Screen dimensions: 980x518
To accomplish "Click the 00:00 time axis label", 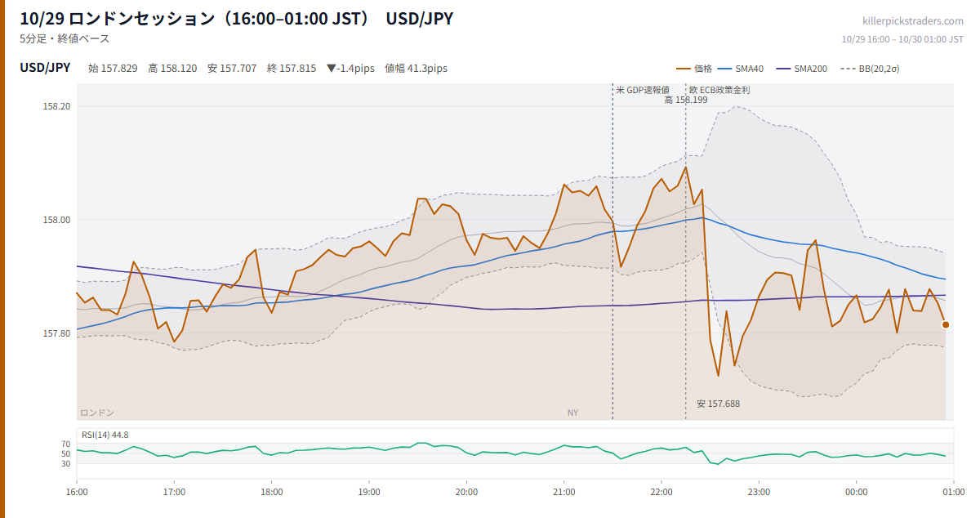I will point(856,493).
